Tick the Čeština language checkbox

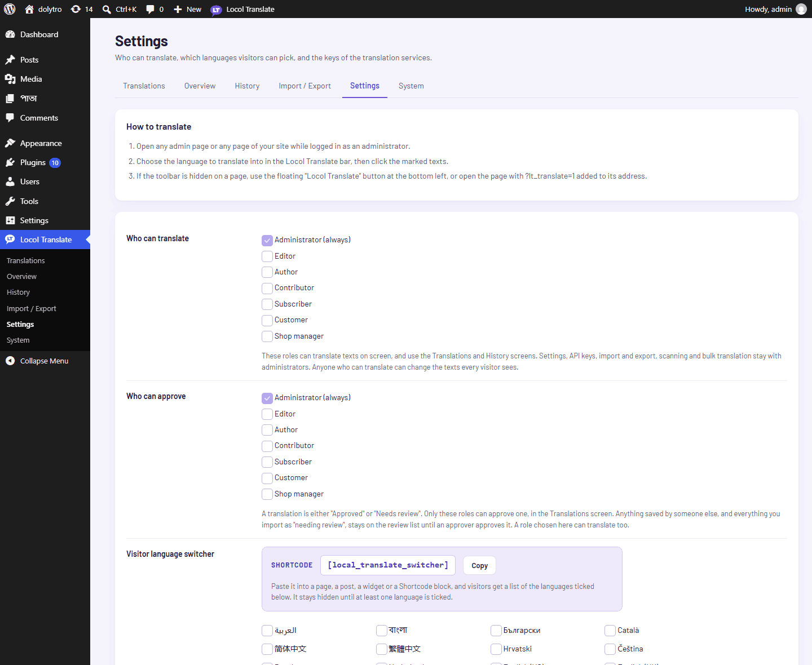click(610, 649)
